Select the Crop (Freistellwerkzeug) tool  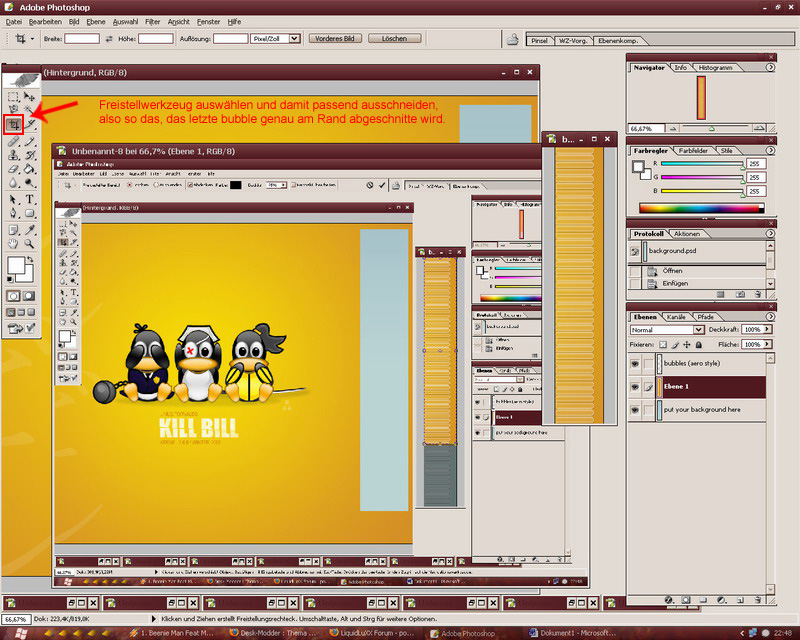click(13, 125)
